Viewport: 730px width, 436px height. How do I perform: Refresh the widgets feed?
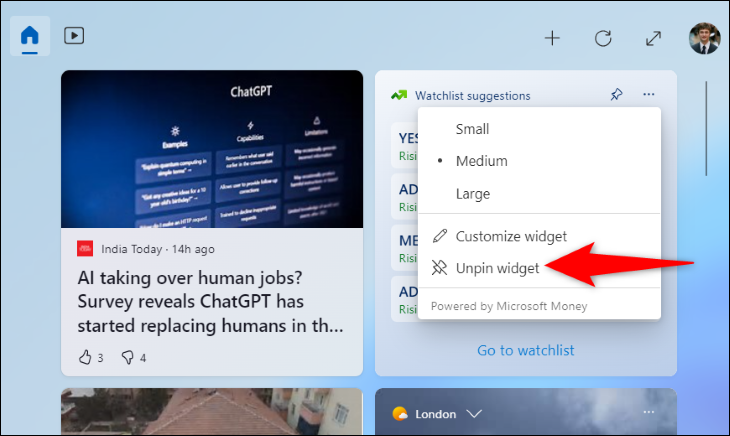pyautogui.click(x=603, y=38)
